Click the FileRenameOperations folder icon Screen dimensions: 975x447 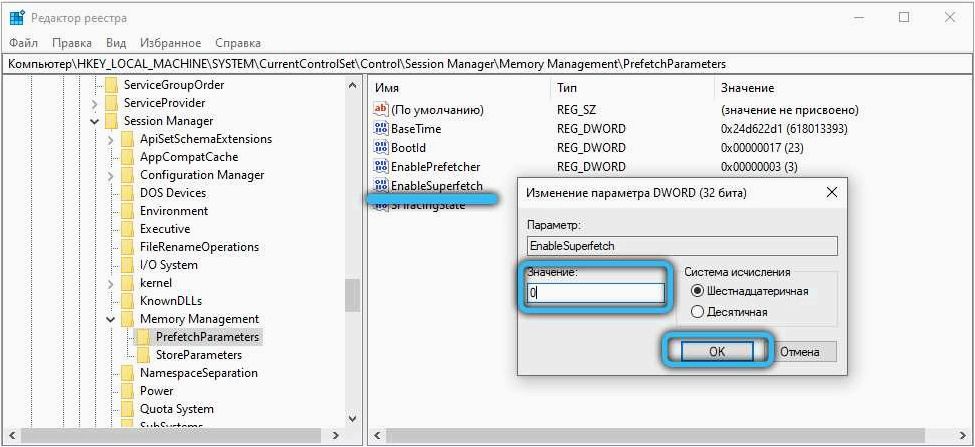(127, 247)
